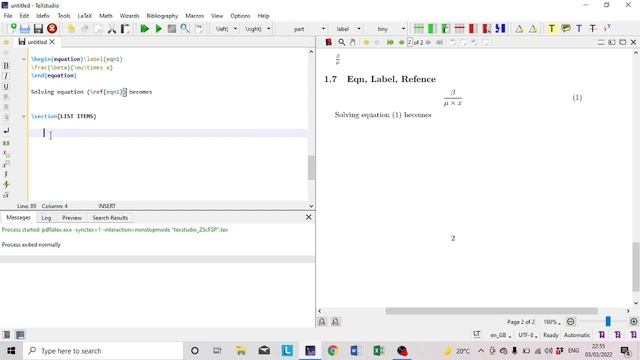Run Build & View double green arrow
Viewport: 640px width, 360px height.
[144, 29]
